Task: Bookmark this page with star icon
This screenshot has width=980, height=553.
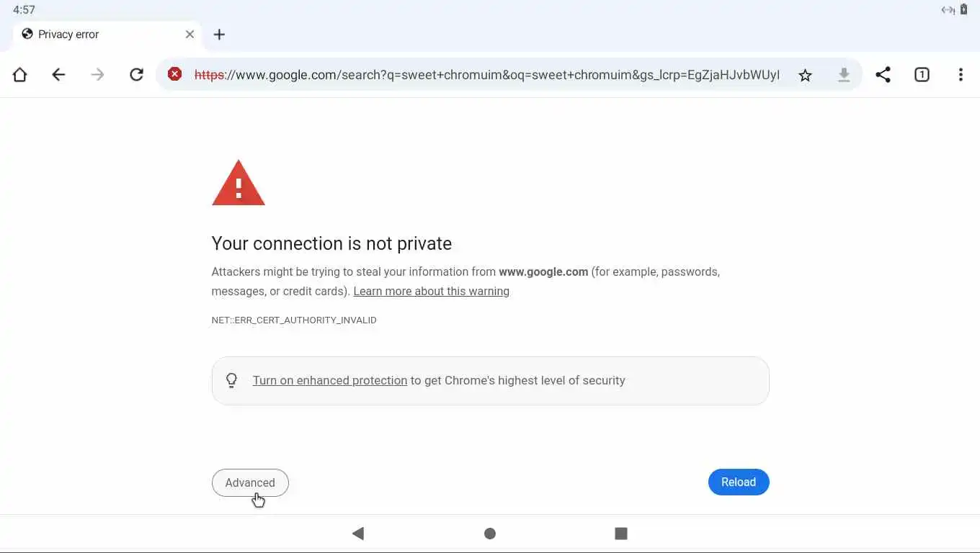Action: 805,75
